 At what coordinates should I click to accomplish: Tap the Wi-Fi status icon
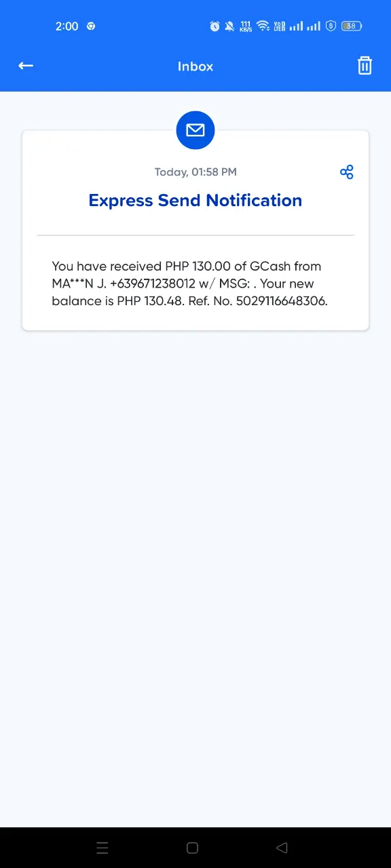coord(263,26)
